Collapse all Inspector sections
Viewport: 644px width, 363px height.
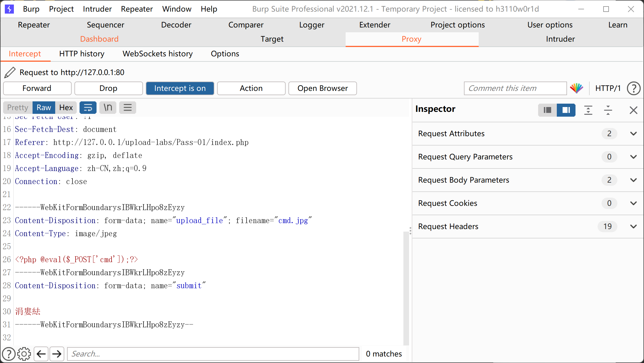coord(608,110)
